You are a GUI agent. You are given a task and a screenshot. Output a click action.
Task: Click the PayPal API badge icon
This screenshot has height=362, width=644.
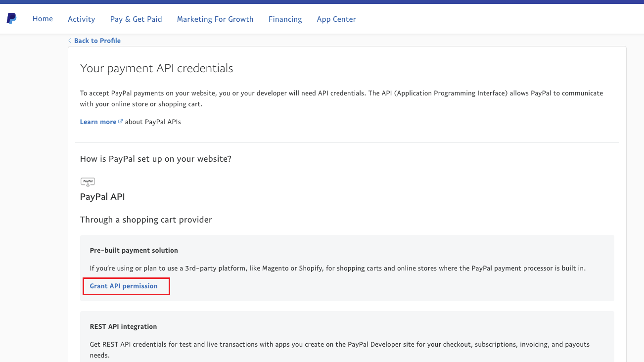pos(88,182)
